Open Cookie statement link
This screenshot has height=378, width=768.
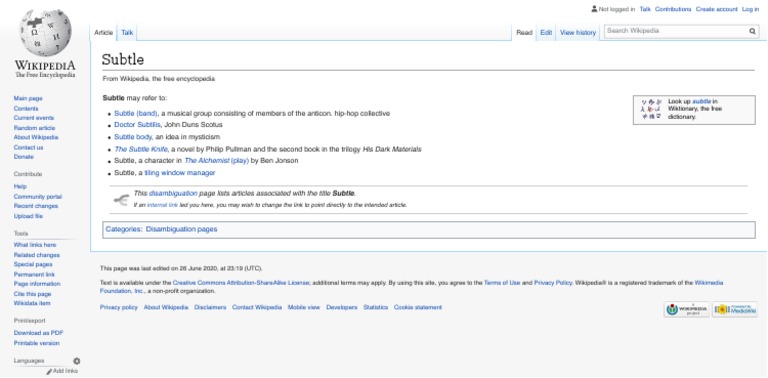(418, 307)
